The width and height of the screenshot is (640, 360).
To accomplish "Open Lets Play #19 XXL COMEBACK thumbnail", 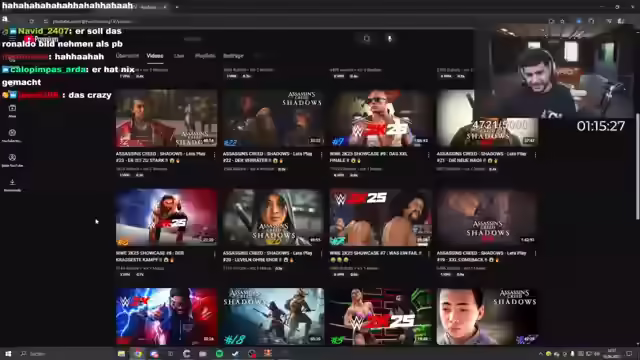I will coord(487,217).
